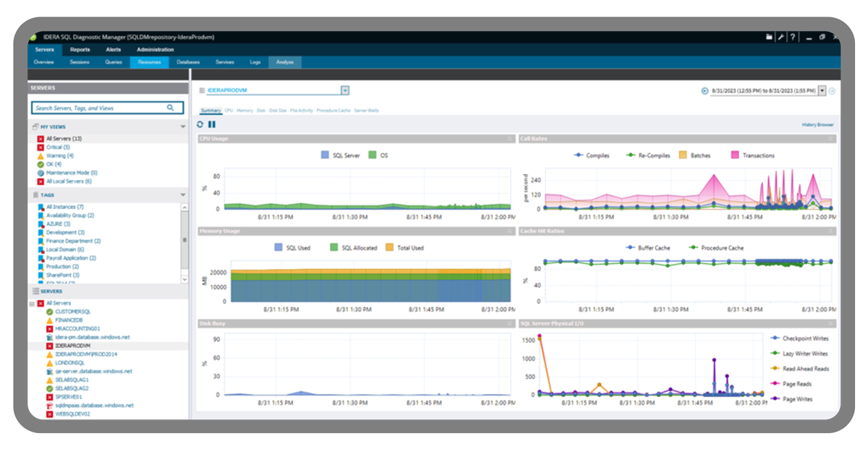Open the wrench tools icon in the title bar
868x449 pixels.
coord(782,36)
